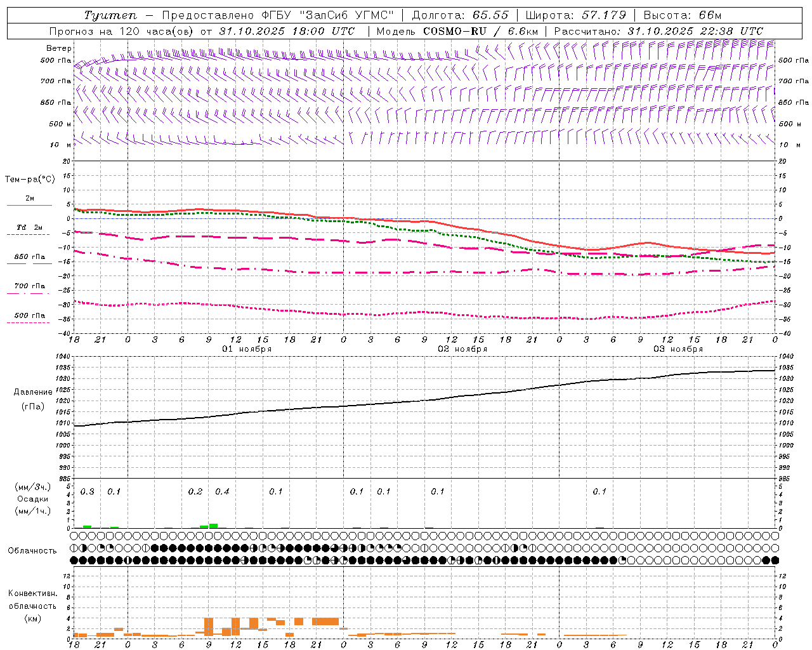This screenshot has height=650, width=812.
Task: Click the precipitation value "0.2"
Action: click(195, 492)
